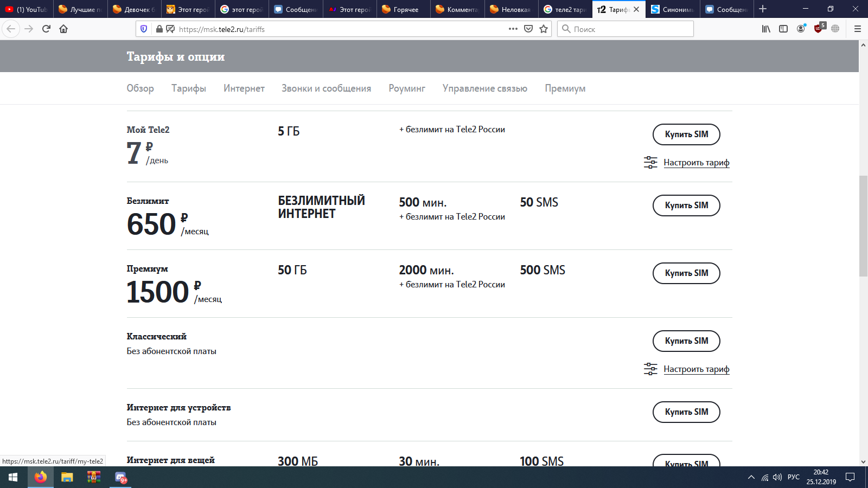The image size is (868, 488).
Task: Open Интернет для устройств tariff title
Action: 178,407
